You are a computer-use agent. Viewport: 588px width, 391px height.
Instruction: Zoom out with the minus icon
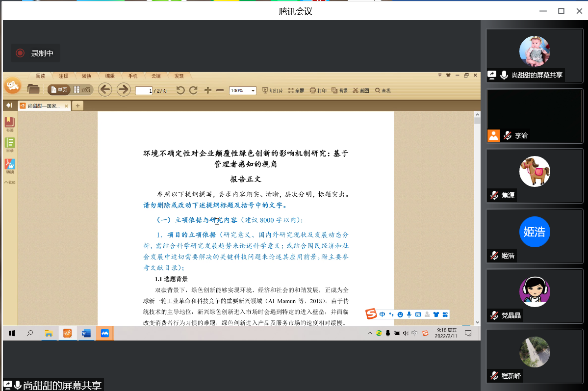220,90
